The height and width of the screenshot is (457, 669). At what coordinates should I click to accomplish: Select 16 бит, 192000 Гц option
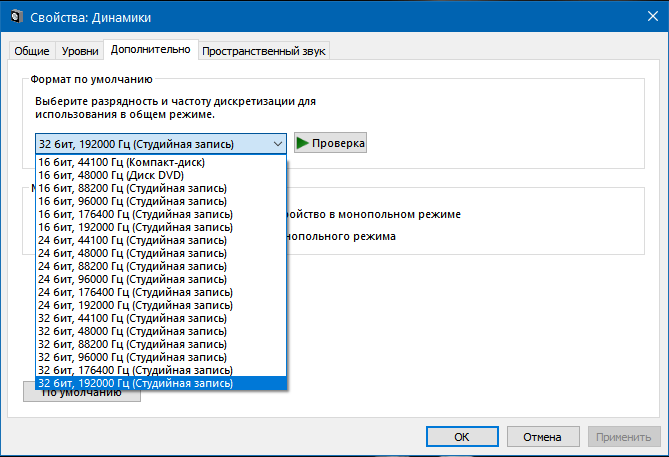coord(161,227)
